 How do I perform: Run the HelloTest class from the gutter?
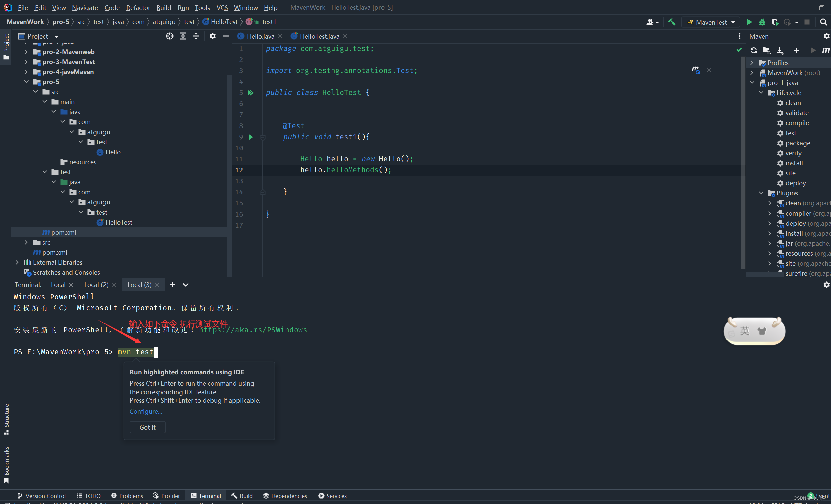pyautogui.click(x=251, y=93)
